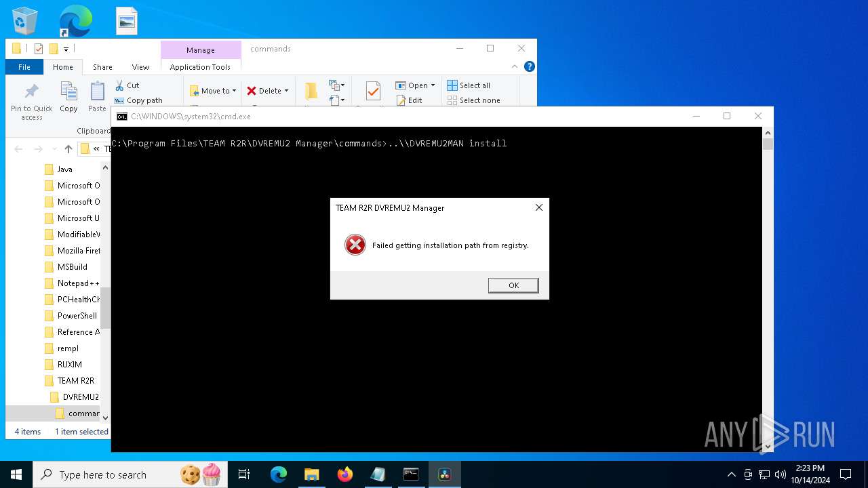Viewport: 868px width, 488px height.
Task: Open the Command Prompt taskbar icon
Action: (411, 474)
